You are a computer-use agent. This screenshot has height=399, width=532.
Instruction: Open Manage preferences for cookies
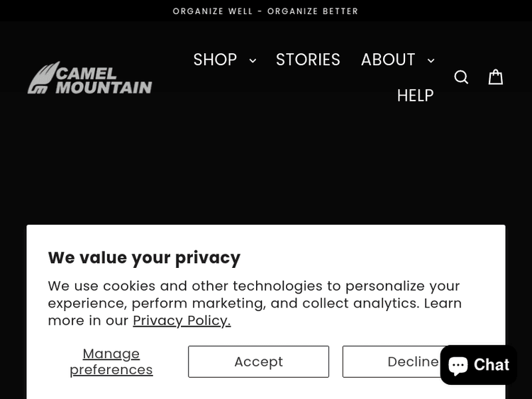click(111, 361)
